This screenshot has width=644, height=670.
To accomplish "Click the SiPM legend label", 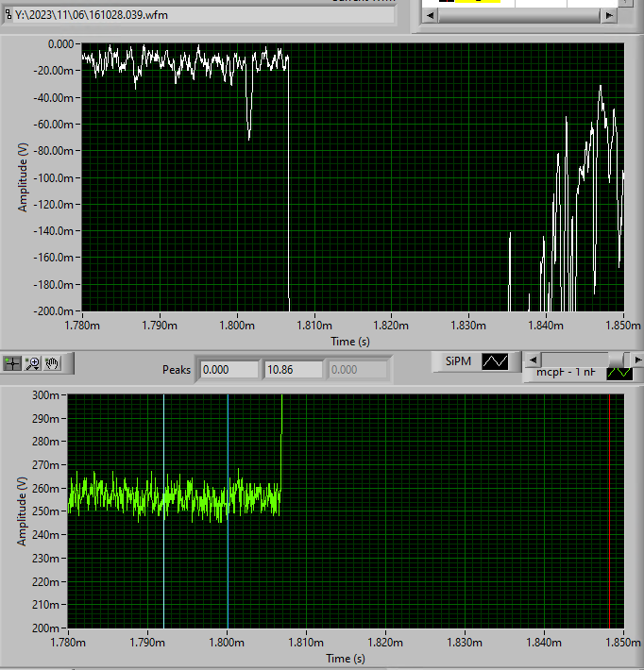I will [x=458, y=361].
